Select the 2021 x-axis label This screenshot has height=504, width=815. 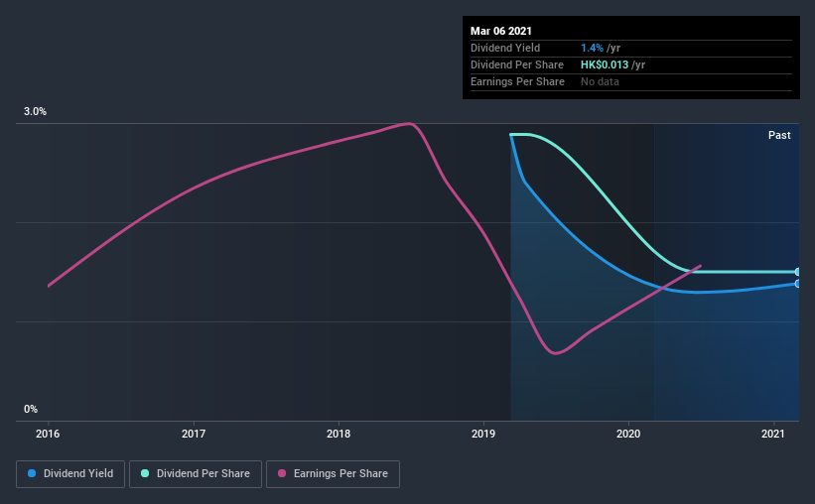[x=773, y=434]
